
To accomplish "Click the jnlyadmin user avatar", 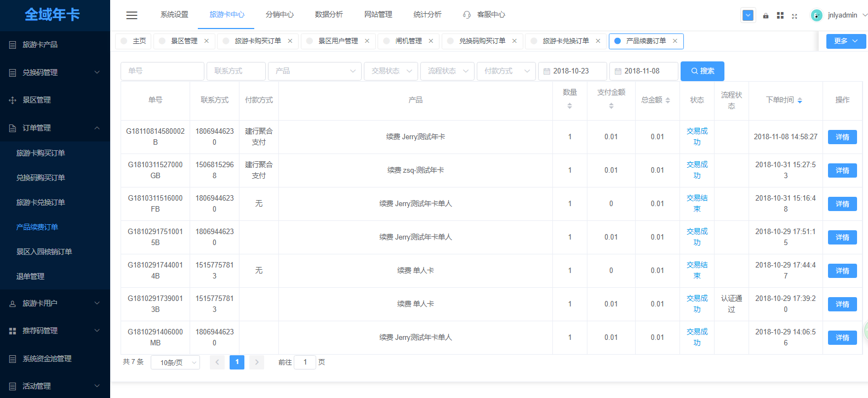I will (816, 15).
